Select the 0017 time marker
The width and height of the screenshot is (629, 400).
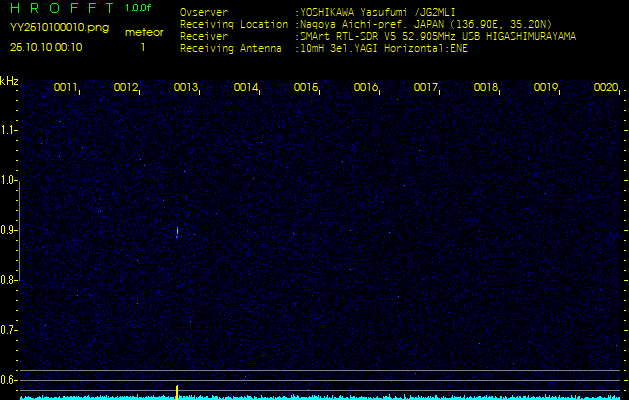click(426, 88)
